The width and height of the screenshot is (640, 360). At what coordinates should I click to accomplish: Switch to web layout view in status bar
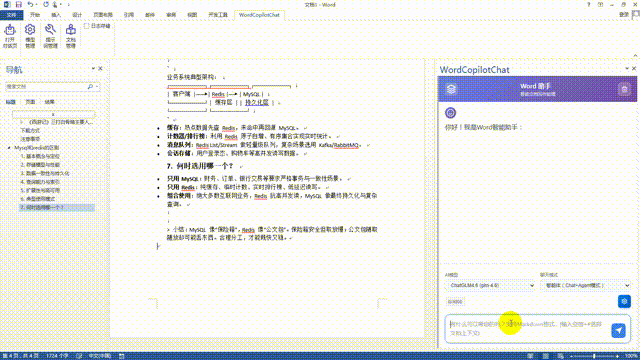(x=561, y=356)
